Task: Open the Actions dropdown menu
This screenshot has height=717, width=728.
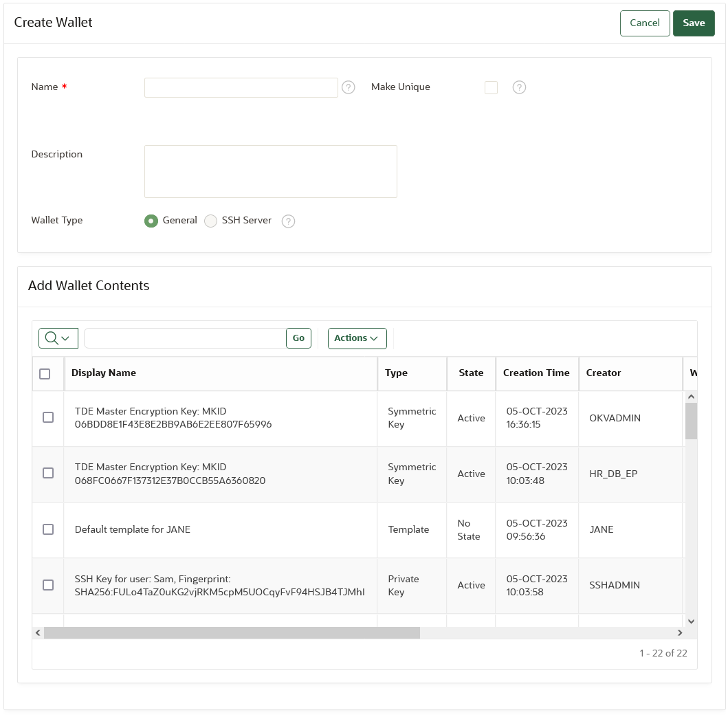Action: pyautogui.click(x=357, y=338)
